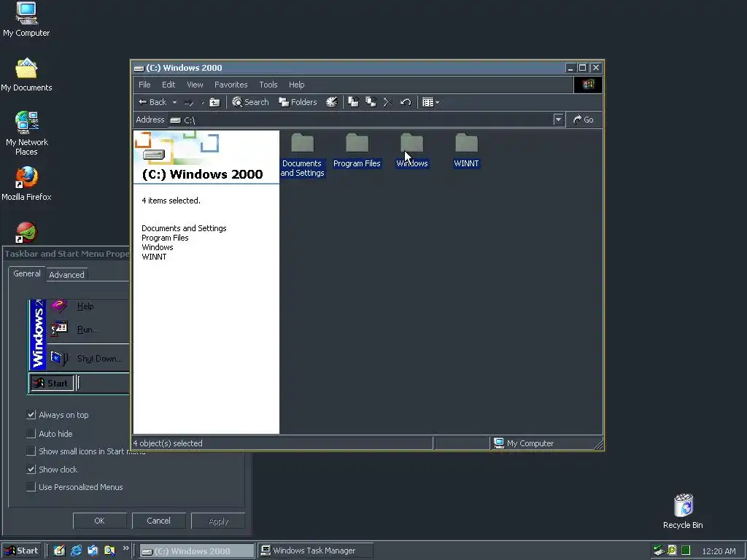Click the Go button

[584, 120]
